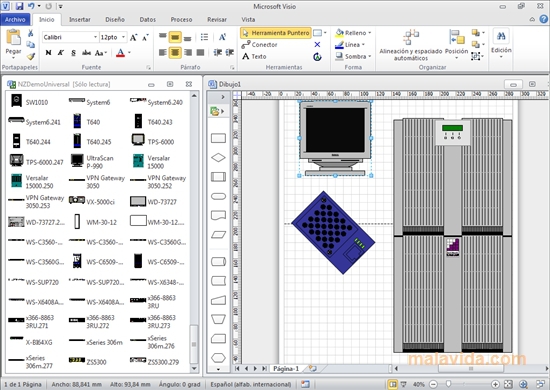
Task: Increase font size with A up icon
Action: 134,37
